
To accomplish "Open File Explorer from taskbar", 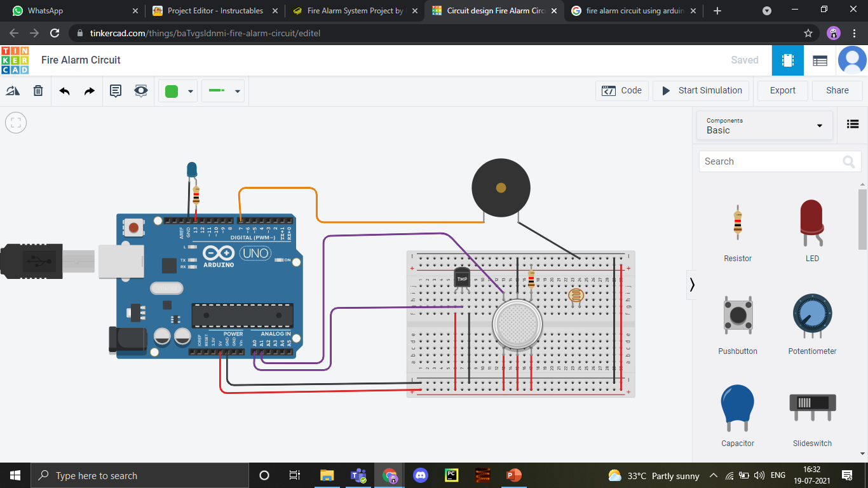I will pos(327,475).
